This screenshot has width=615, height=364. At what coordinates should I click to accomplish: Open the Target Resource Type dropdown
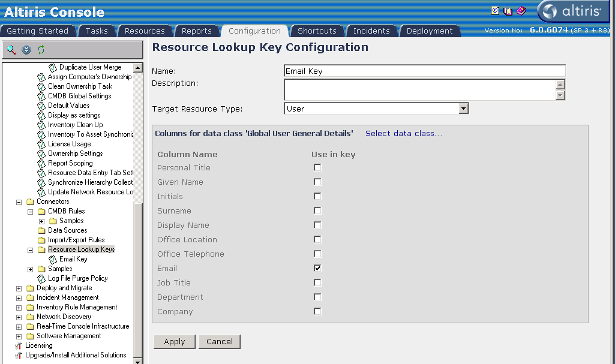click(463, 109)
